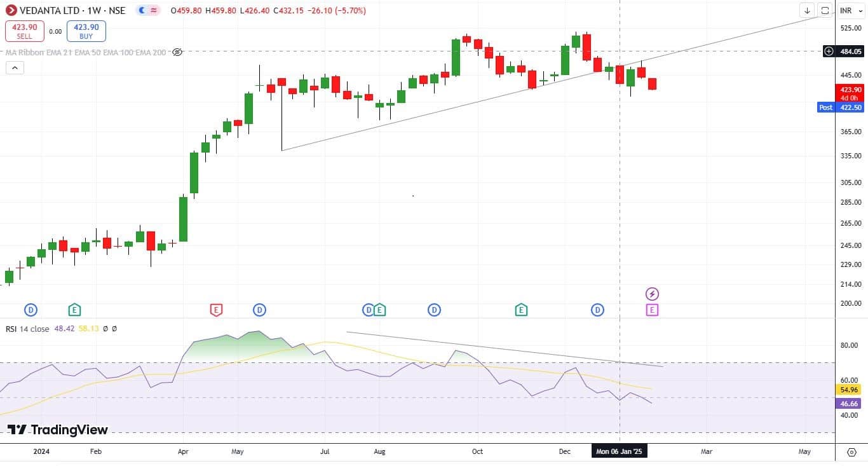Click the purple lightning bolt event marker
This screenshot has width=868, height=466.
[x=652, y=294]
